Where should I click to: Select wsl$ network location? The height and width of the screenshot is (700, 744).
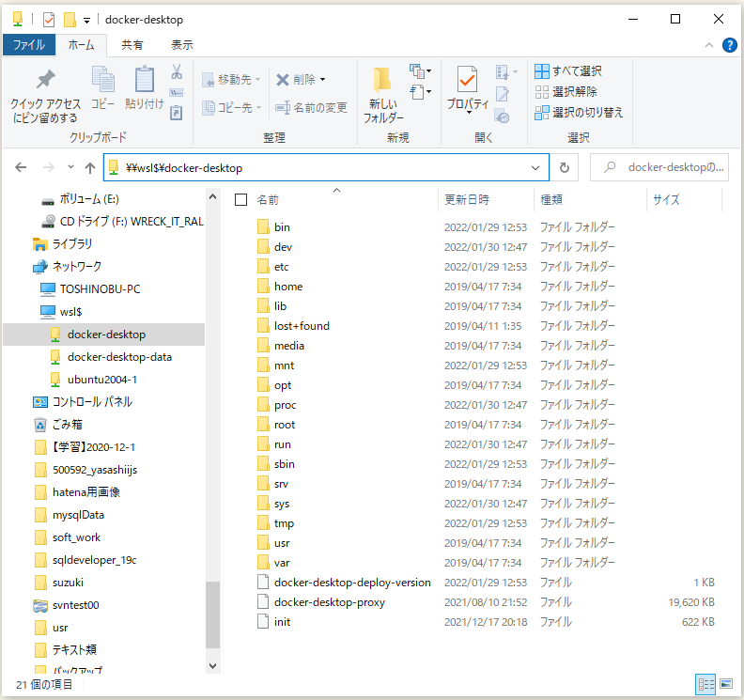point(62,312)
